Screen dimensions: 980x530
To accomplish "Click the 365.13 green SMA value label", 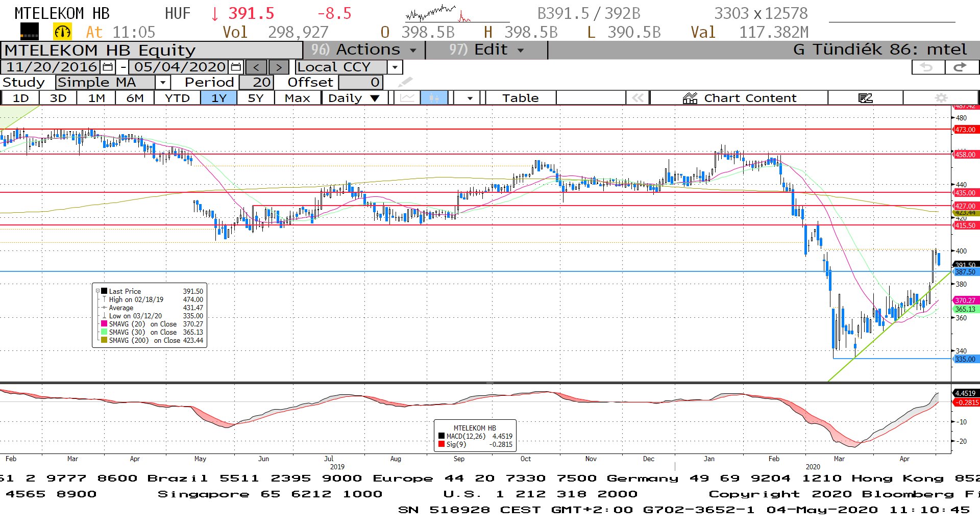I will (966, 309).
